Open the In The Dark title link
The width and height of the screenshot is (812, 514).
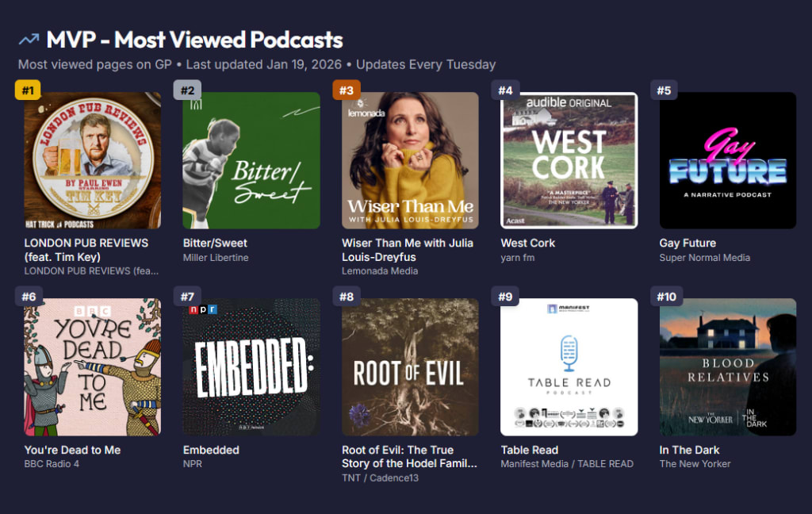pos(689,450)
